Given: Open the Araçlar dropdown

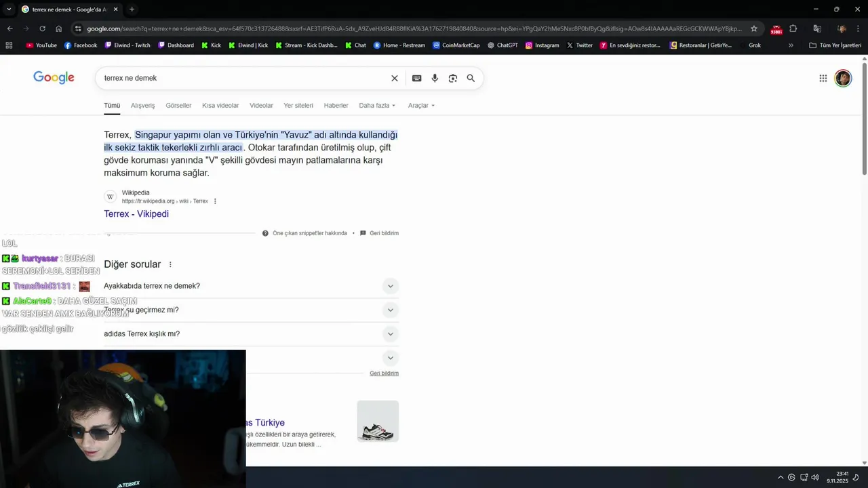Looking at the screenshot, I should pyautogui.click(x=421, y=106).
